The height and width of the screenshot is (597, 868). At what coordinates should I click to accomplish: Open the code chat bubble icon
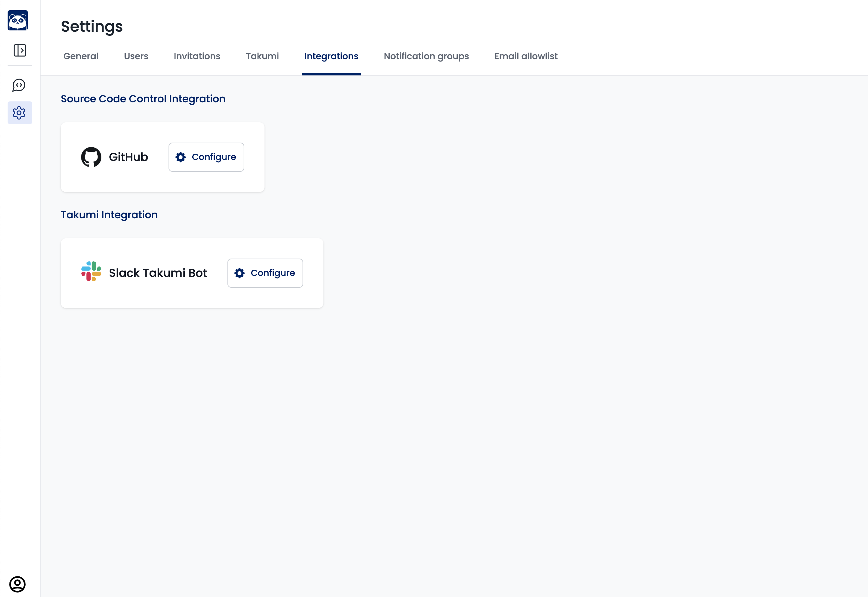pos(19,85)
